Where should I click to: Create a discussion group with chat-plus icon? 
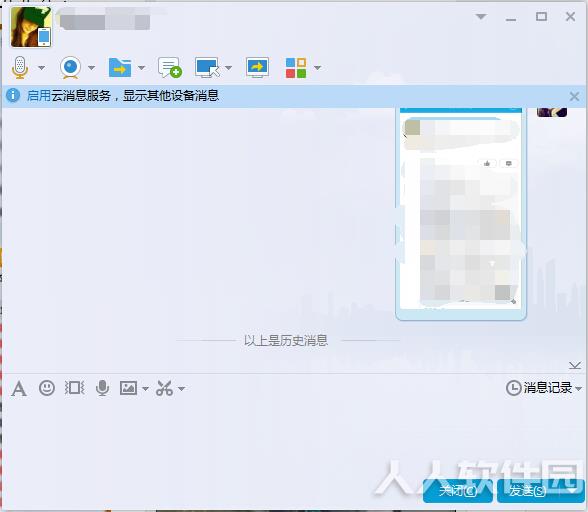click(170, 68)
